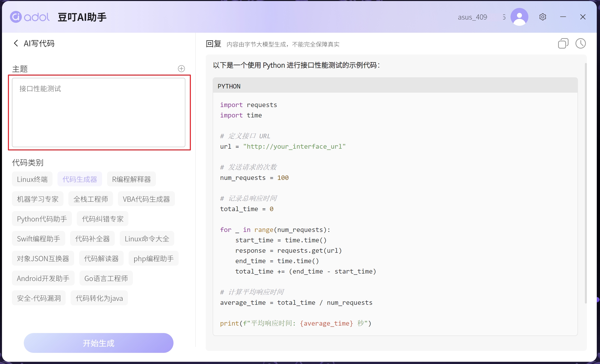Click the line 'import requests'
Image resolution: width=600 pixels, height=364 pixels.
pyautogui.click(x=249, y=105)
